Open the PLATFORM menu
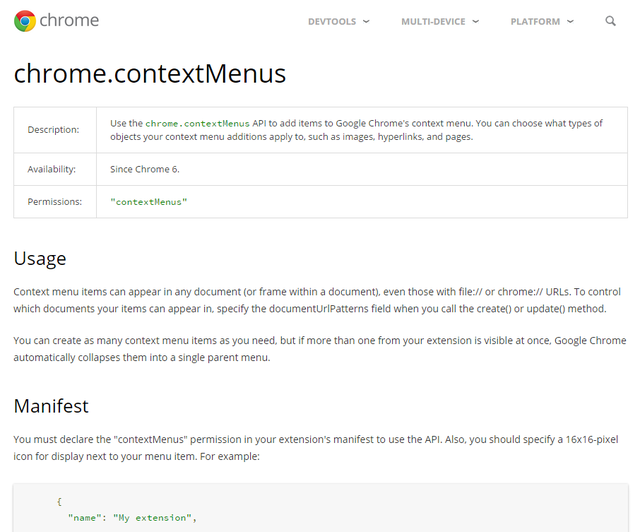 click(535, 22)
